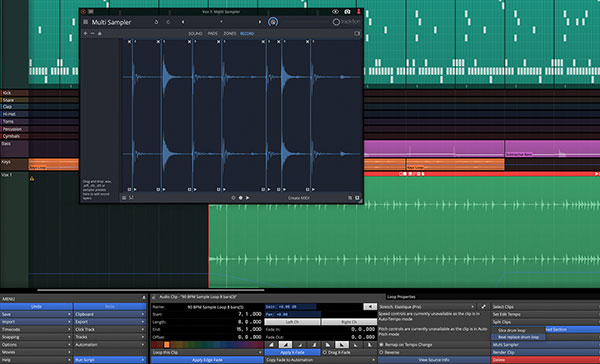Viewport: 600px width, 364px height.
Task: Switch to the RECORD tab
Action: [x=247, y=34]
